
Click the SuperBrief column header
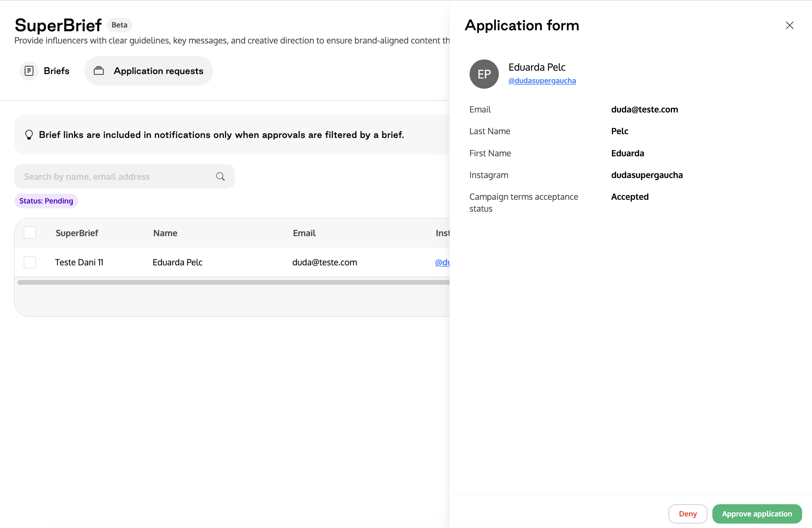click(77, 233)
